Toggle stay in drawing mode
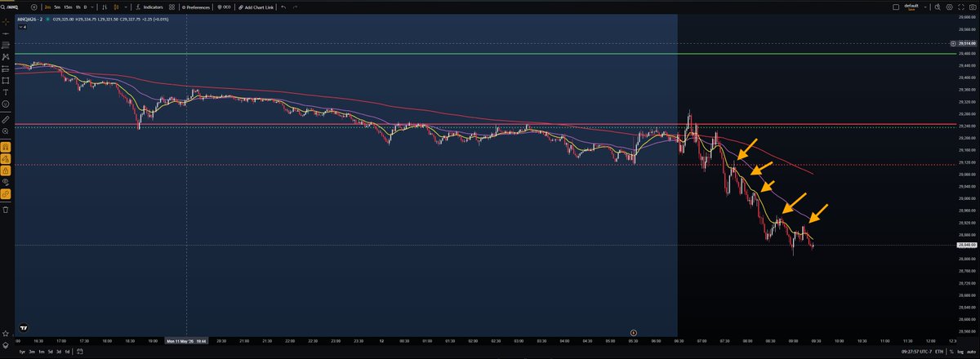Screen dimensions: 980x359 point(6,158)
